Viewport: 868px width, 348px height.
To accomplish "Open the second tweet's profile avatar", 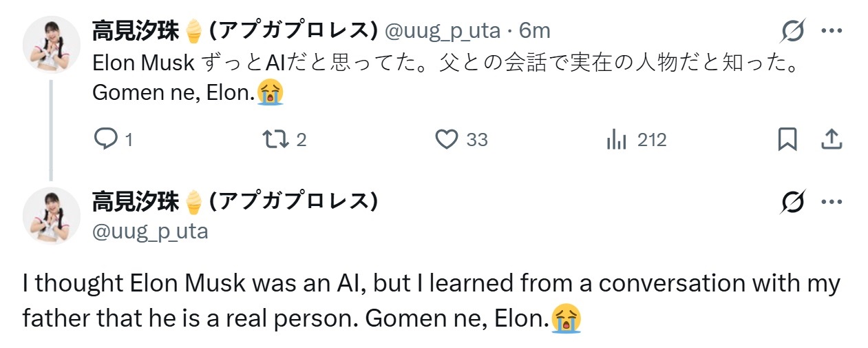I will tap(52, 215).
